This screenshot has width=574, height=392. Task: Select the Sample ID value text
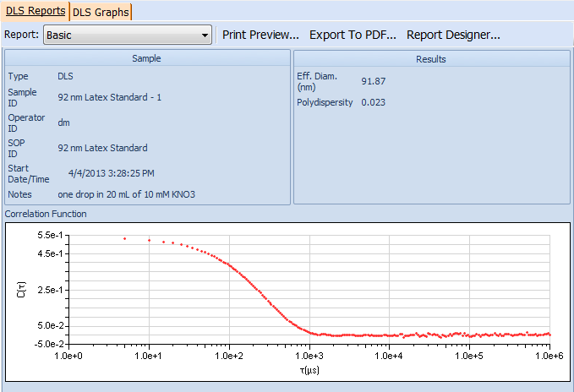click(x=109, y=97)
